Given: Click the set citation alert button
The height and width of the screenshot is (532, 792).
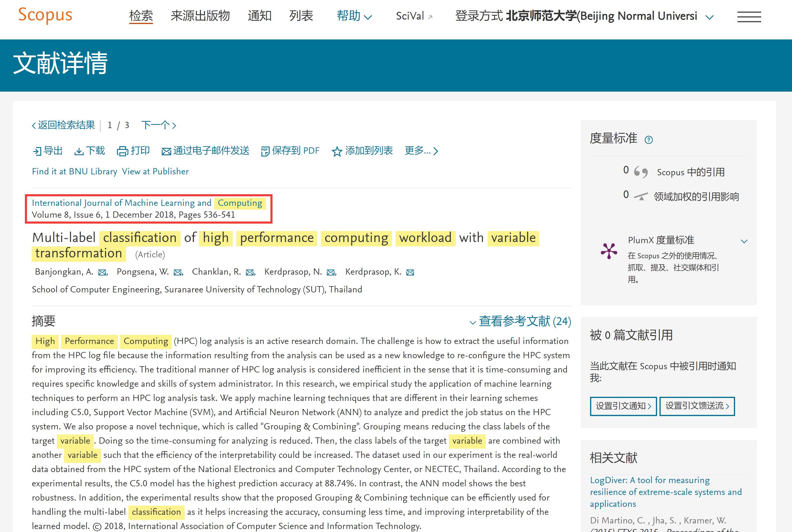Looking at the screenshot, I should pos(623,406).
